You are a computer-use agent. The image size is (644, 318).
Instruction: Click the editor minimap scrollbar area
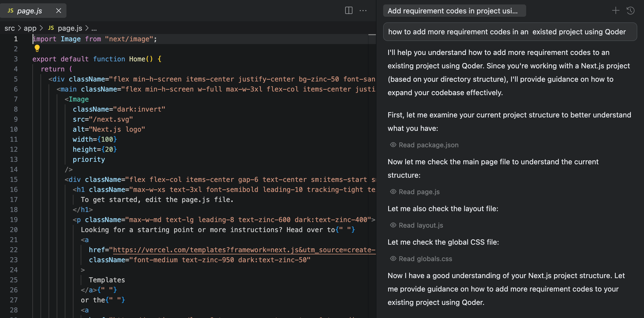[x=372, y=139]
